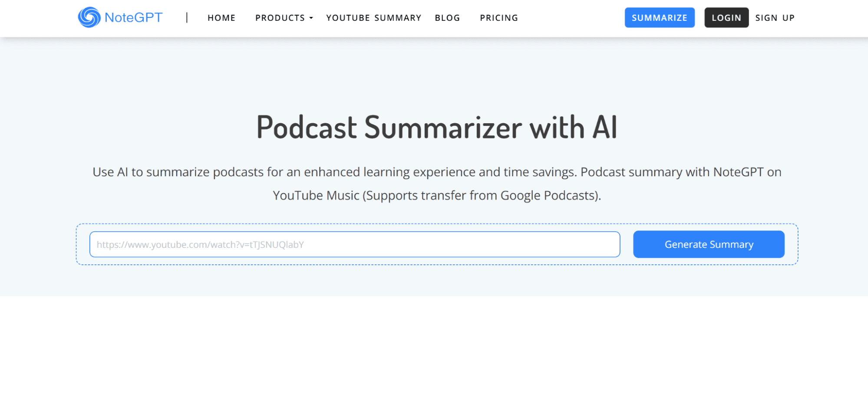
Task: Navigate to the HOME menu item
Action: [221, 18]
